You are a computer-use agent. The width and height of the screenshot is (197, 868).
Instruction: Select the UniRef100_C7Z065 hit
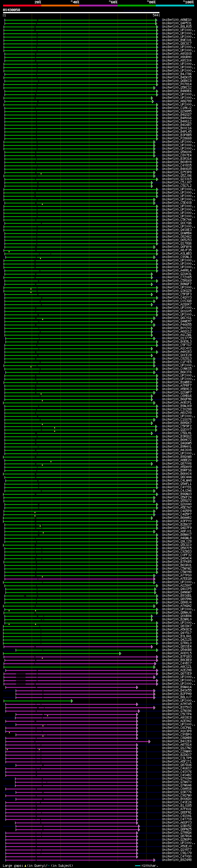click(177, 277)
